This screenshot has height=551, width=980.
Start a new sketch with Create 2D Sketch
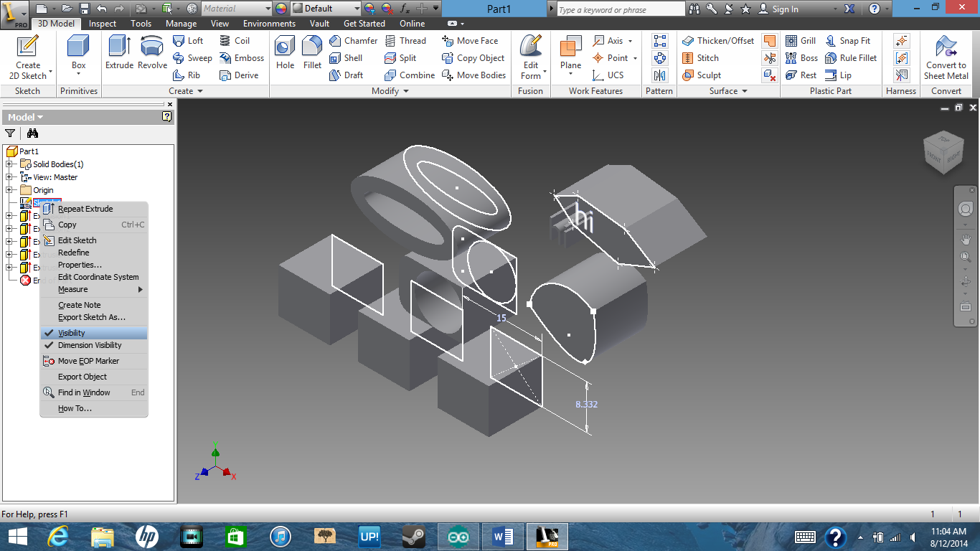(28, 57)
